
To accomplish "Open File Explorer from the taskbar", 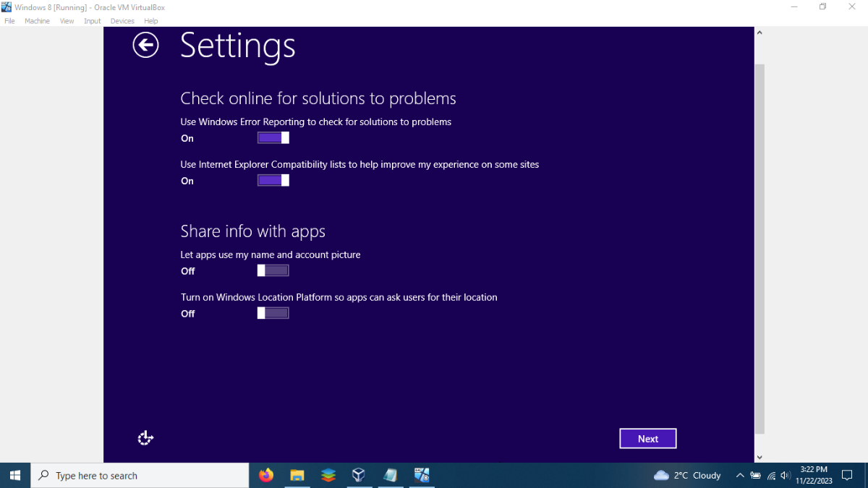I will pyautogui.click(x=297, y=475).
